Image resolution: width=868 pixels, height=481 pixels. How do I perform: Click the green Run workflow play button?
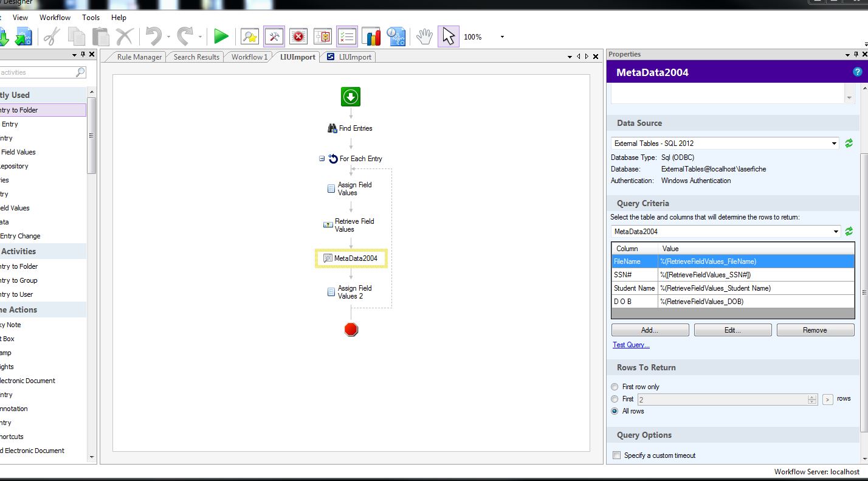point(221,37)
